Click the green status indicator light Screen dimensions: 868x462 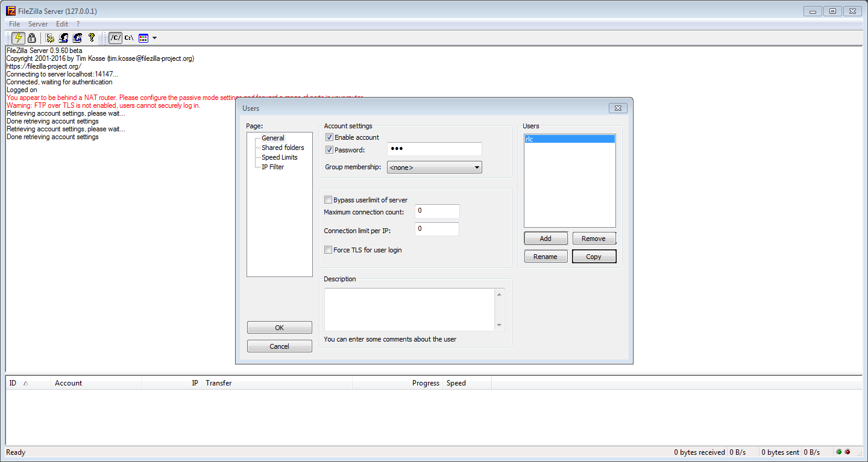(x=839, y=452)
